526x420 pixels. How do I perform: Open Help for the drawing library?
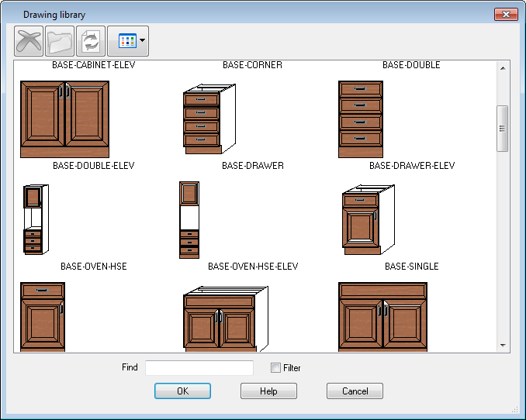coord(268,391)
